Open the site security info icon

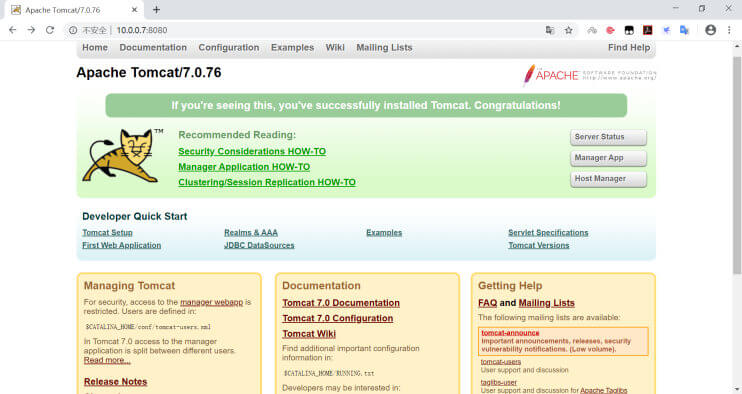(73, 30)
